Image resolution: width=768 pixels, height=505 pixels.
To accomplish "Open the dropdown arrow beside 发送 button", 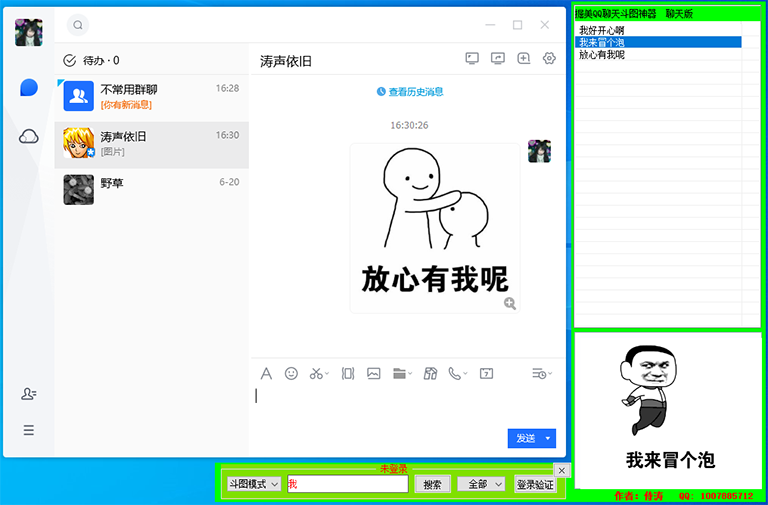I will pos(548,438).
